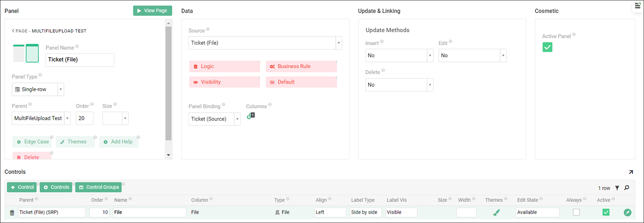The height and width of the screenshot is (223, 644).
Task: Open the Source dropdown Ticket (File)
Action: click(265, 43)
